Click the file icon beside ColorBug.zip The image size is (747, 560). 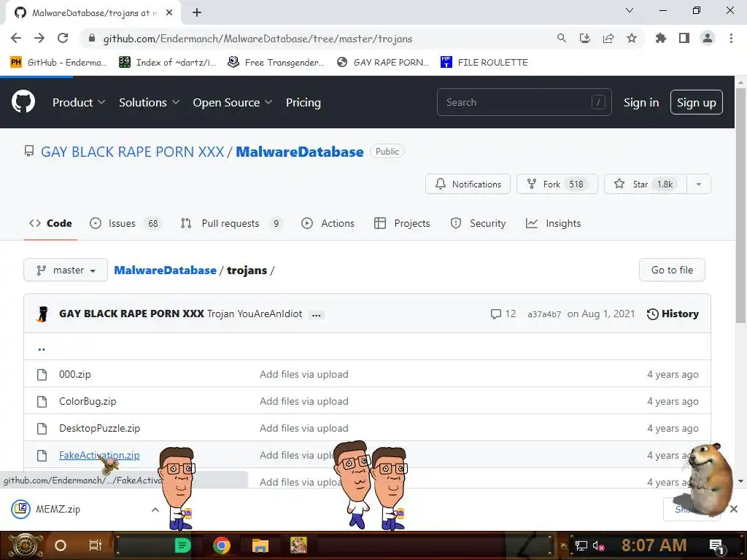(x=42, y=402)
